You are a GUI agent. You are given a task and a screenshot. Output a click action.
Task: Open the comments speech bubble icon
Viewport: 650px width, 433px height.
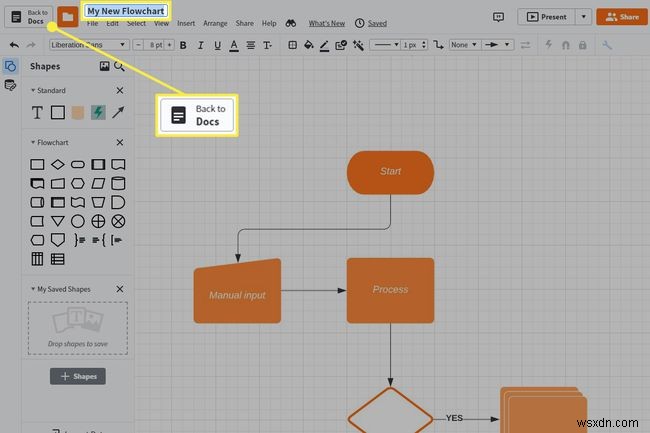click(x=498, y=17)
